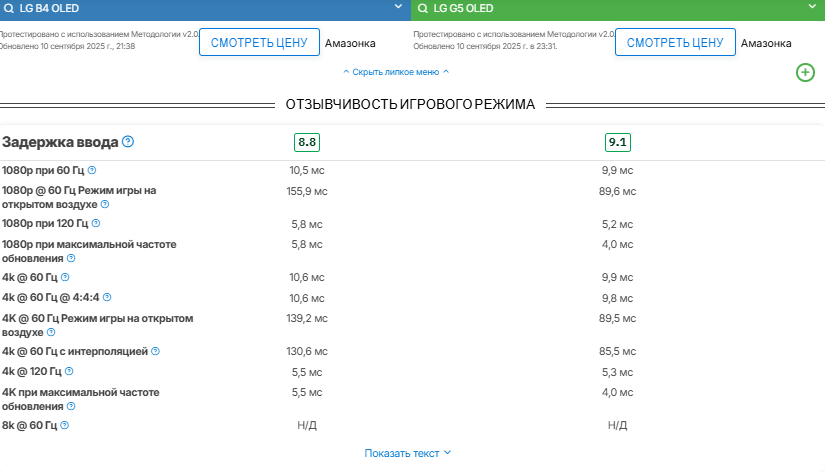The width and height of the screenshot is (825, 472).
Task: Collapse sticky menu via Скрыть липкое меню
Action: tap(396, 72)
